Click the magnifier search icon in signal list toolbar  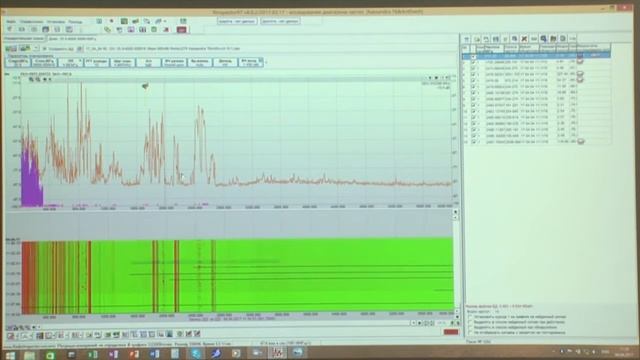pos(544,39)
